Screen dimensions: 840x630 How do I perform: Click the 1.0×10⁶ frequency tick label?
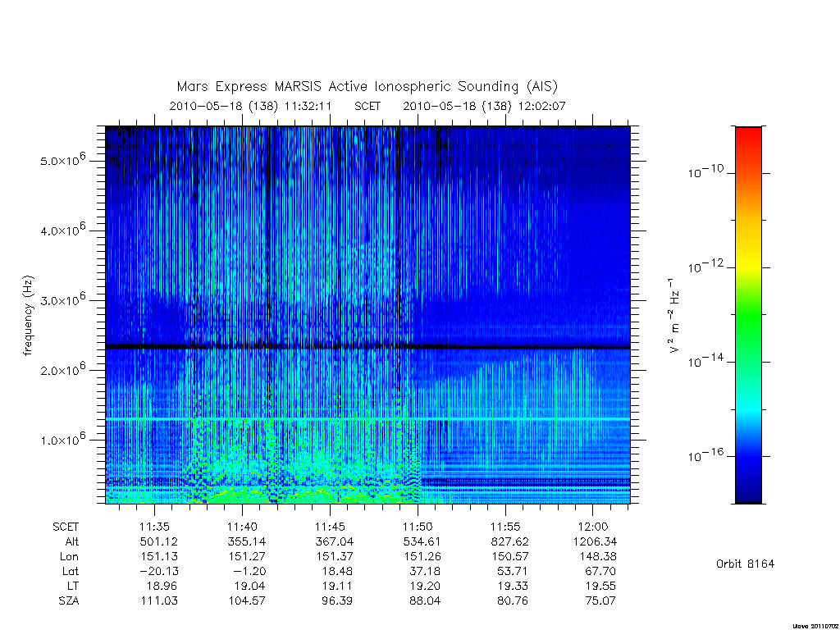62,439
